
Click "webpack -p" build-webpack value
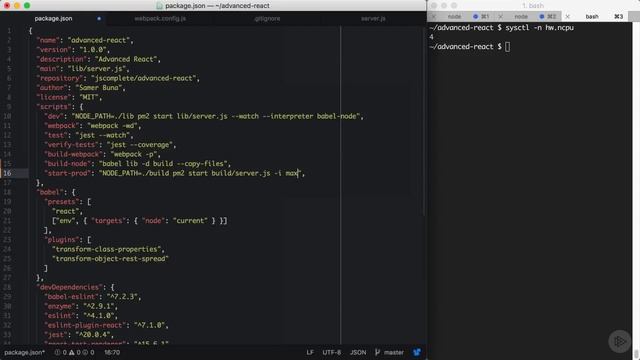[x=134, y=154]
